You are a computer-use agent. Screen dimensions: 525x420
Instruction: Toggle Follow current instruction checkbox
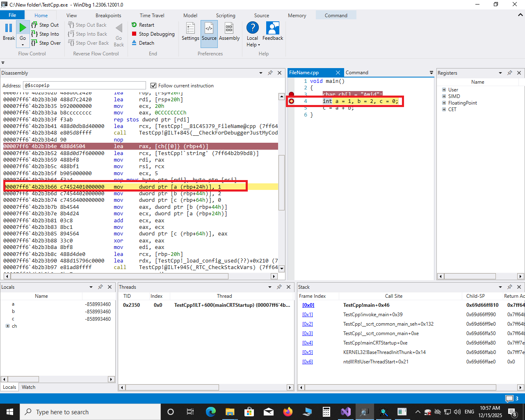coord(153,86)
